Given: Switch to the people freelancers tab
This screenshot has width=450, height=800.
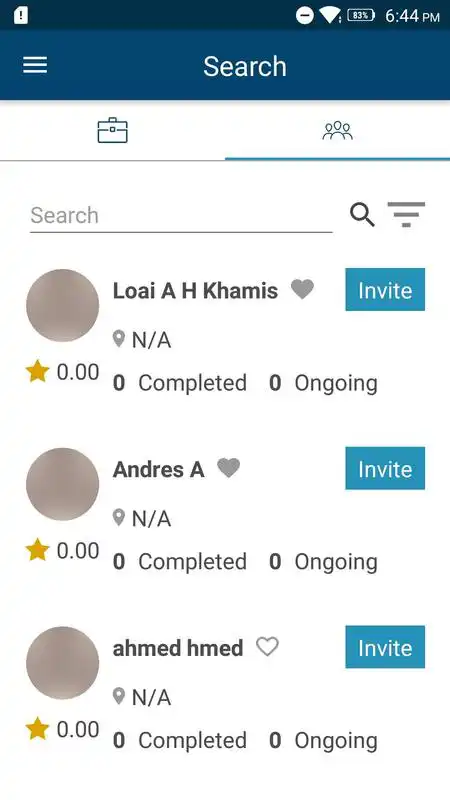Looking at the screenshot, I should point(337,131).
